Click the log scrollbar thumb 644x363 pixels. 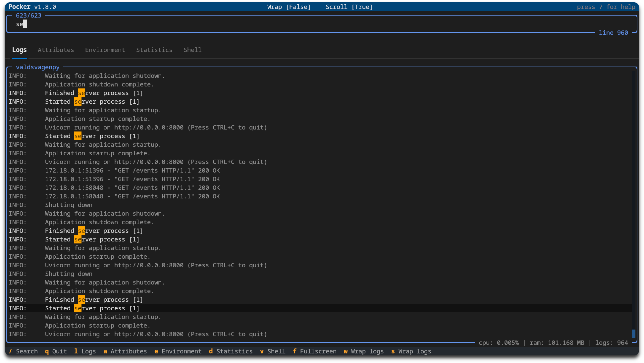[x=633, y=334]
